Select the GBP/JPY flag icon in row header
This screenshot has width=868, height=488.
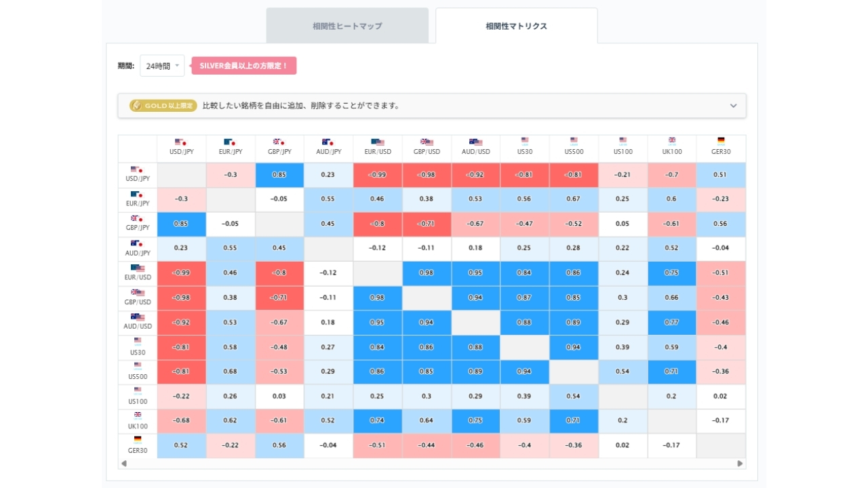[138, 219]
